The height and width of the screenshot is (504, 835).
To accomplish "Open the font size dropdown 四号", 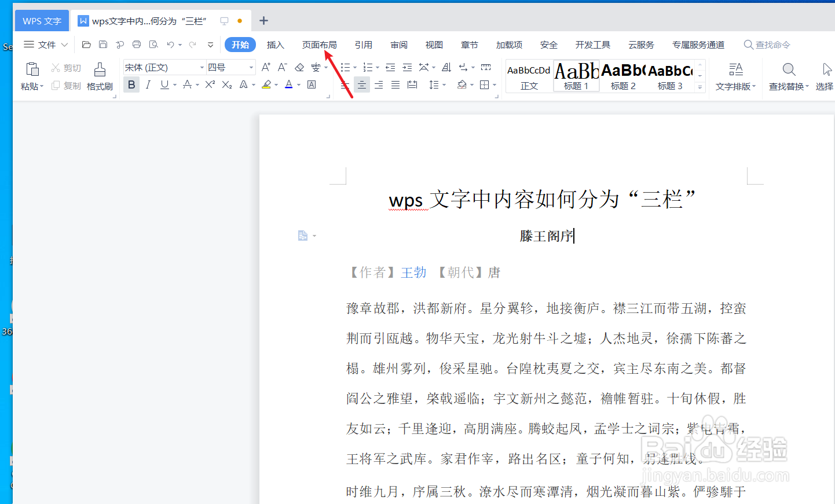I will [251, 68].
